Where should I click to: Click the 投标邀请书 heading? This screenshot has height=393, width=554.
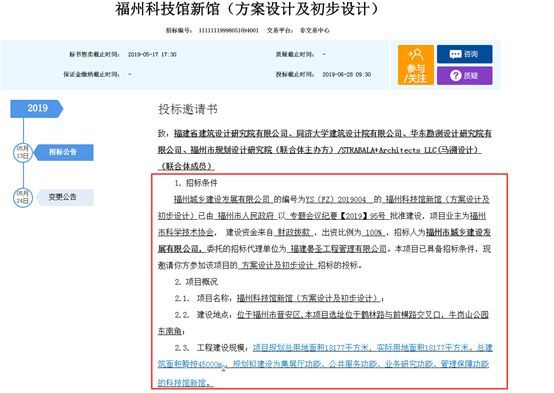[x=188, y=109]
